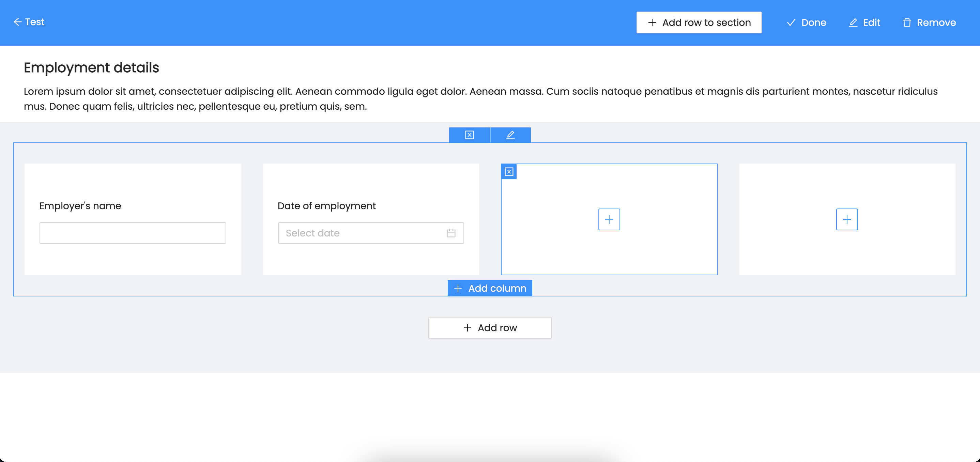The height and width of the screenshot is (462, 980).
Task: Select the Employer's name column card
Action: [x=133, y=179]
